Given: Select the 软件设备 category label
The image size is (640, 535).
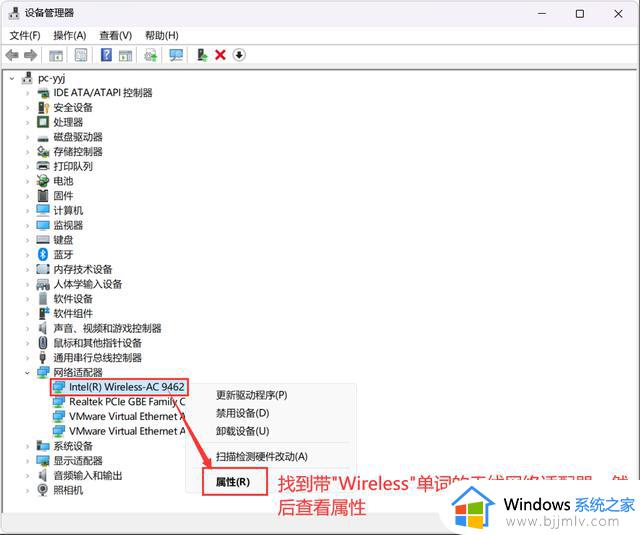Looking at the screenshot, I should pos(73,298).
